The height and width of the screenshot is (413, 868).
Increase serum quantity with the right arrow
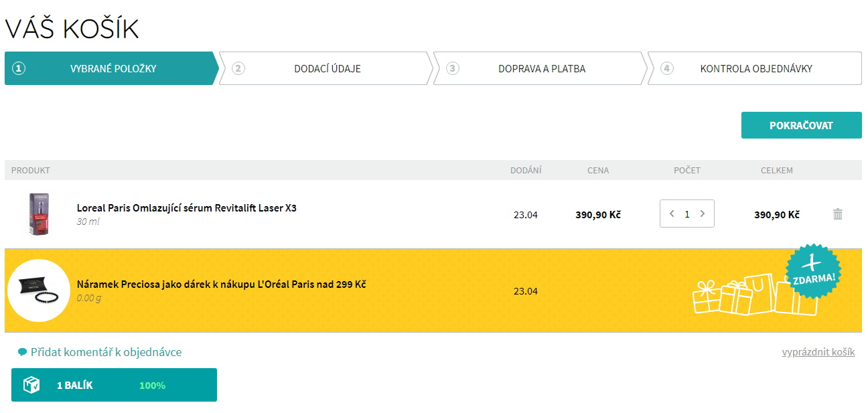pos(702,214)
